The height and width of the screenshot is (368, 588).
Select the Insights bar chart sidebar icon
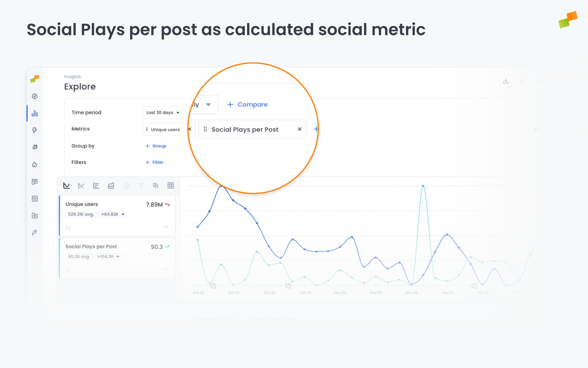click(x=35, y=113)
